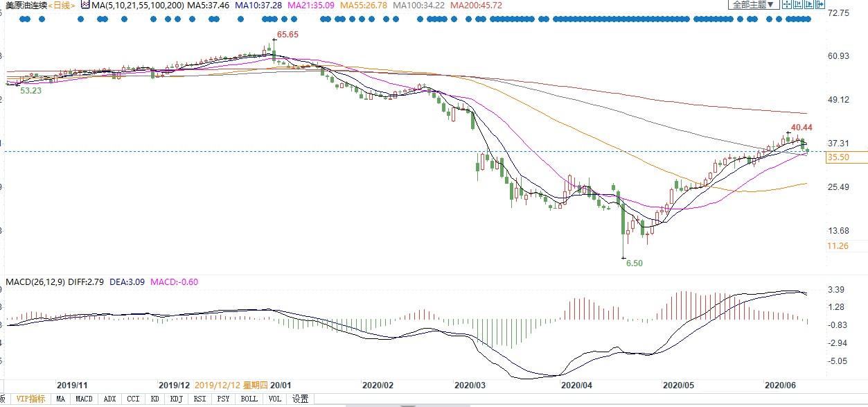The image size is (868, 407).
Task: Switch to the VIP指标 tab
Action: pyautogui.click(x=30, y=399)
